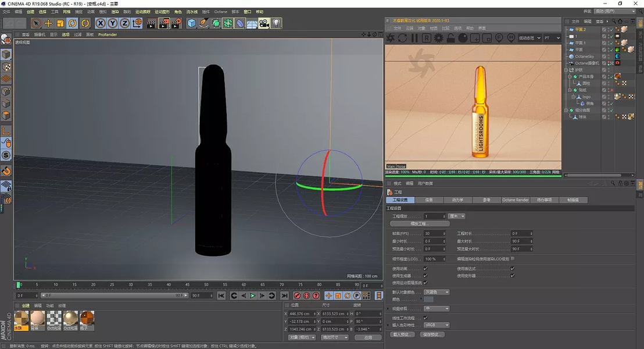
Task: Toggle green checkmark of OctaneSky row above
Action: (x=611, y=50)
